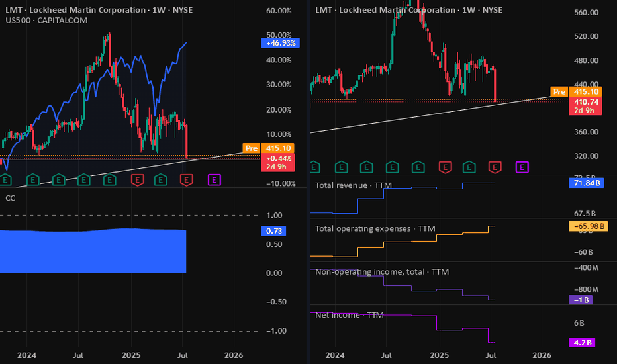Click the 2026 label on left time axis

tap(234, 355)
